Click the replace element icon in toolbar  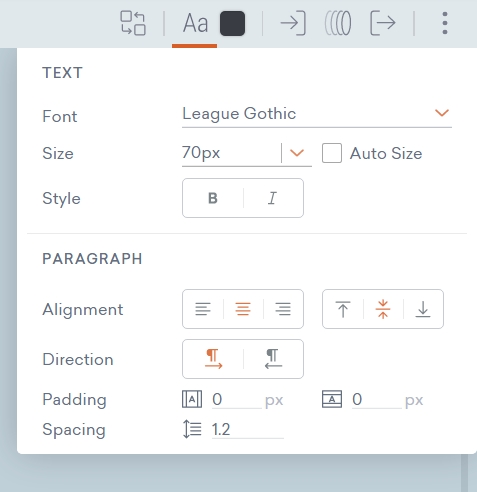[133, 23]
